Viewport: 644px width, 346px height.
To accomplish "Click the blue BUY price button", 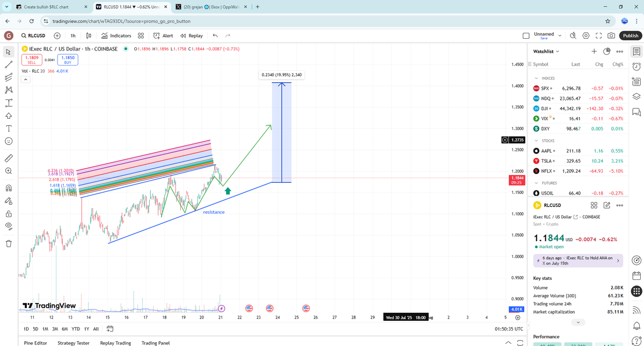I will click(68, 60).
